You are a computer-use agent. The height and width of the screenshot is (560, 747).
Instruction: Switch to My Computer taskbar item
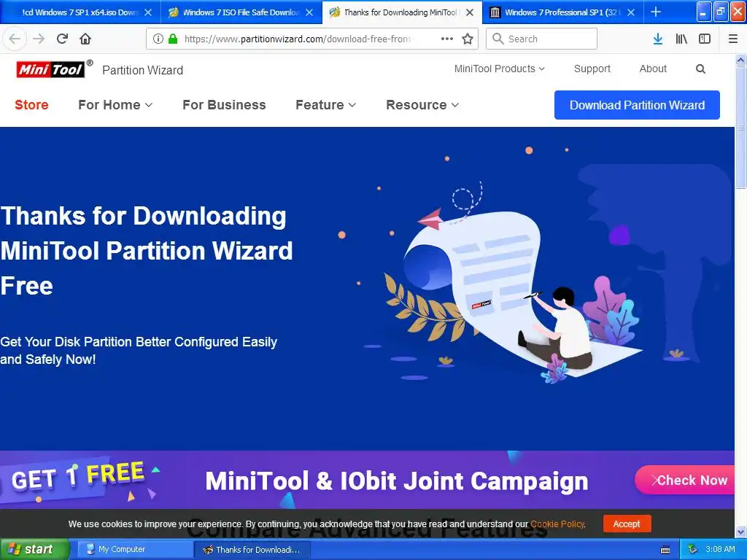tap(135, 550)
